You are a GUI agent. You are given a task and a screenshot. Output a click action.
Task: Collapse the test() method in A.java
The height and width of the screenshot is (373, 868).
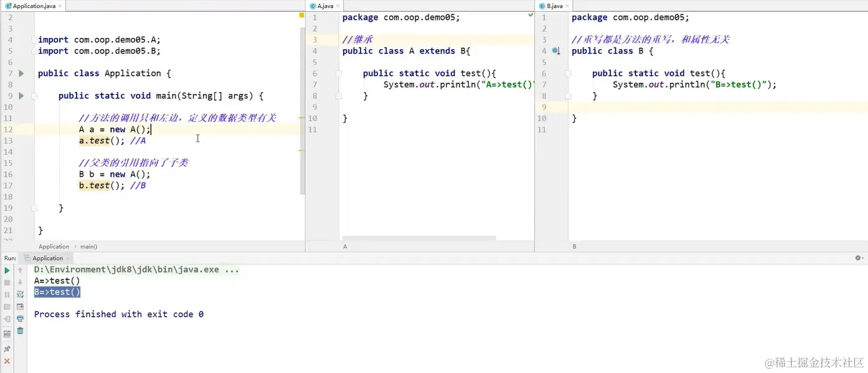tap(339, 73)
